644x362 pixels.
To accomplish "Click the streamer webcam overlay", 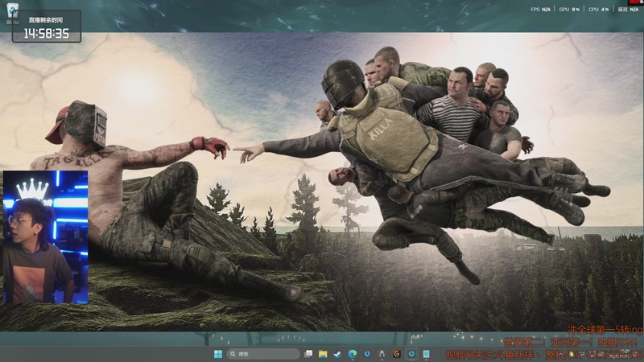I will [45, 237].
